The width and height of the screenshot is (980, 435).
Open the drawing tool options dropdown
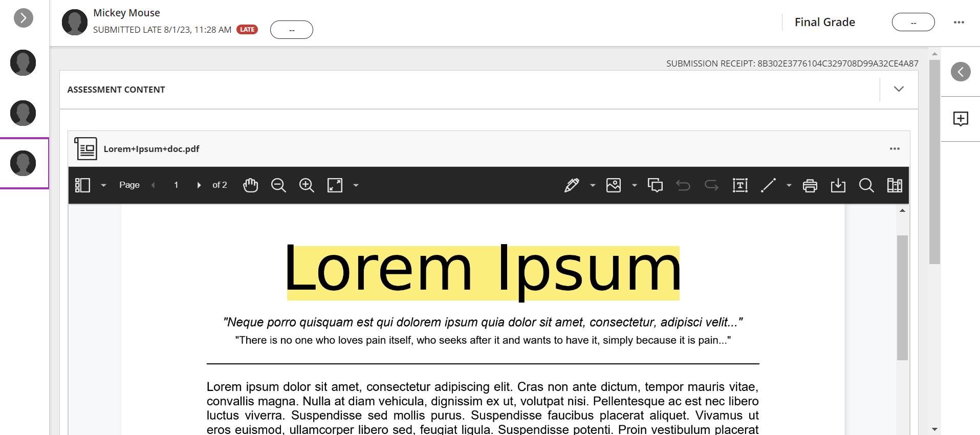point(593,185)
